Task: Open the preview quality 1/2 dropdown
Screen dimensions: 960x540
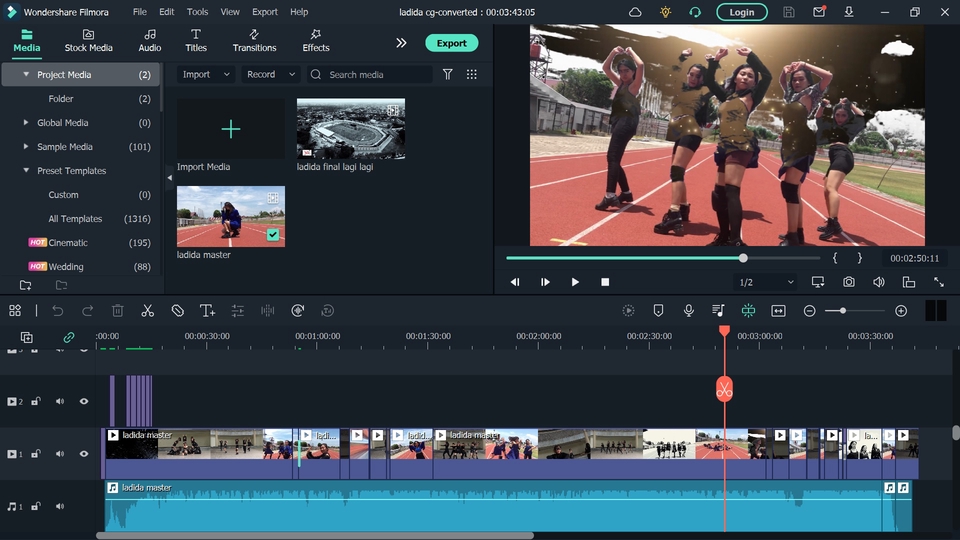Action: coord(765,282)
